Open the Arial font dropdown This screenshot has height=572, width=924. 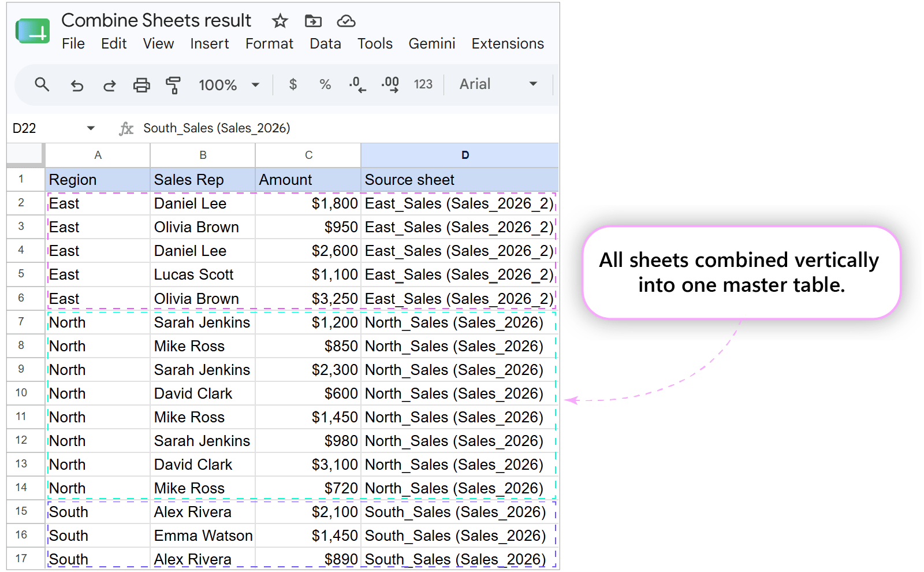[498, 84]
